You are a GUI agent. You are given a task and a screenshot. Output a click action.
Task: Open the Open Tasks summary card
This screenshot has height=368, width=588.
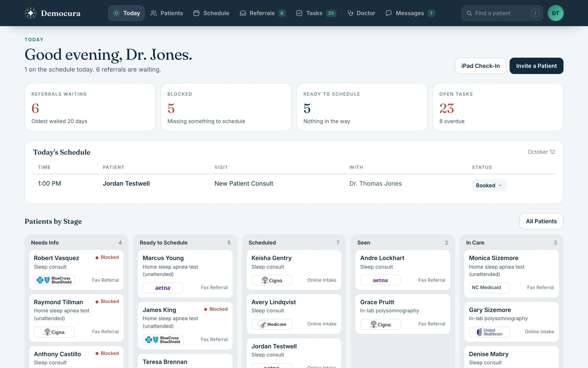pyautogui.click(x=498, y=107)
